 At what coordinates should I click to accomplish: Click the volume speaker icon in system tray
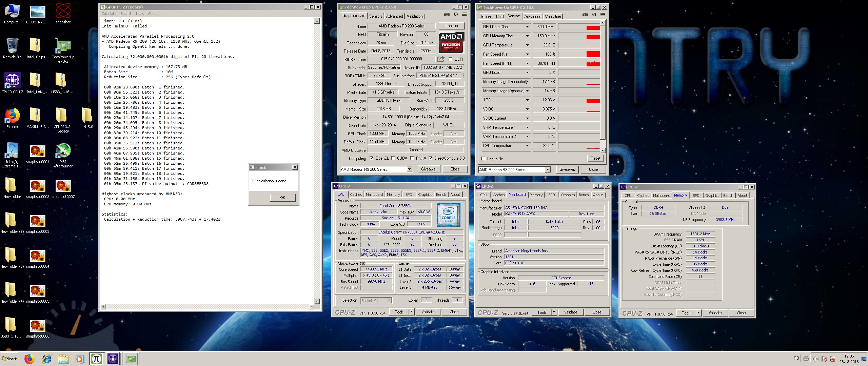click(816, 359)
